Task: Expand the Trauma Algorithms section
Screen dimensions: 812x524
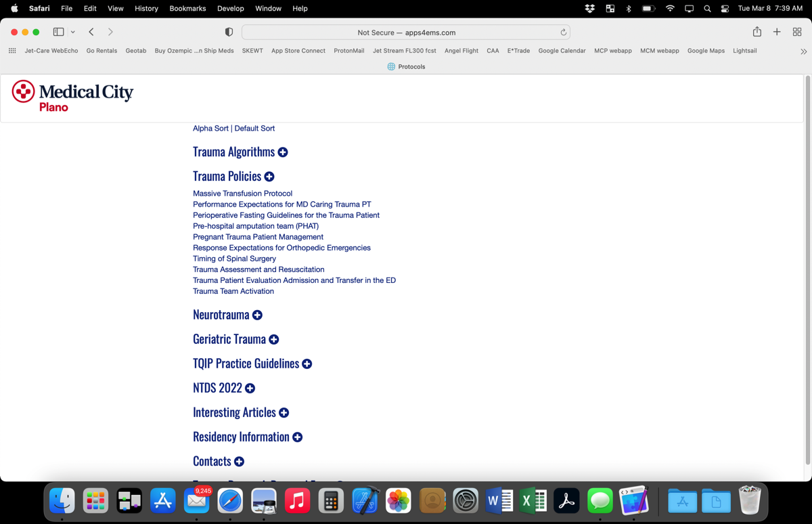Action: [283, 152]
